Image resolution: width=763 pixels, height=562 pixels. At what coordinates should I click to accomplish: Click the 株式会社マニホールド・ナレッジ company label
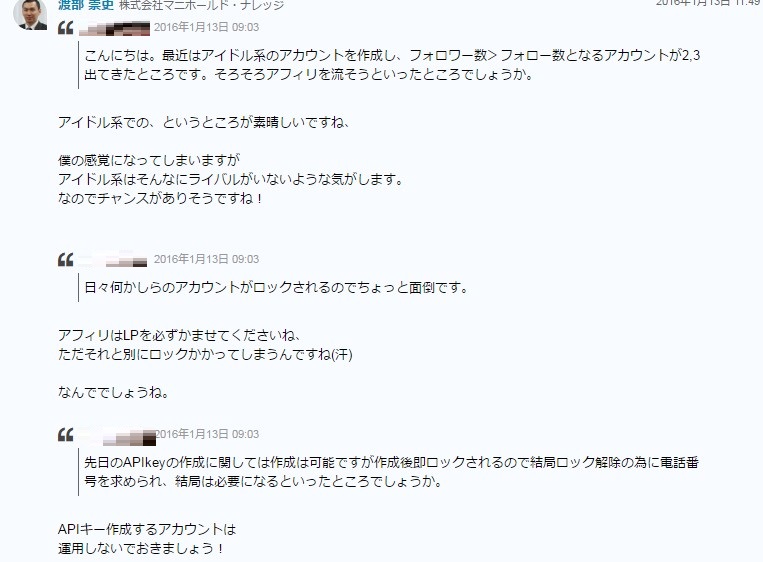[x=201, y=5]
